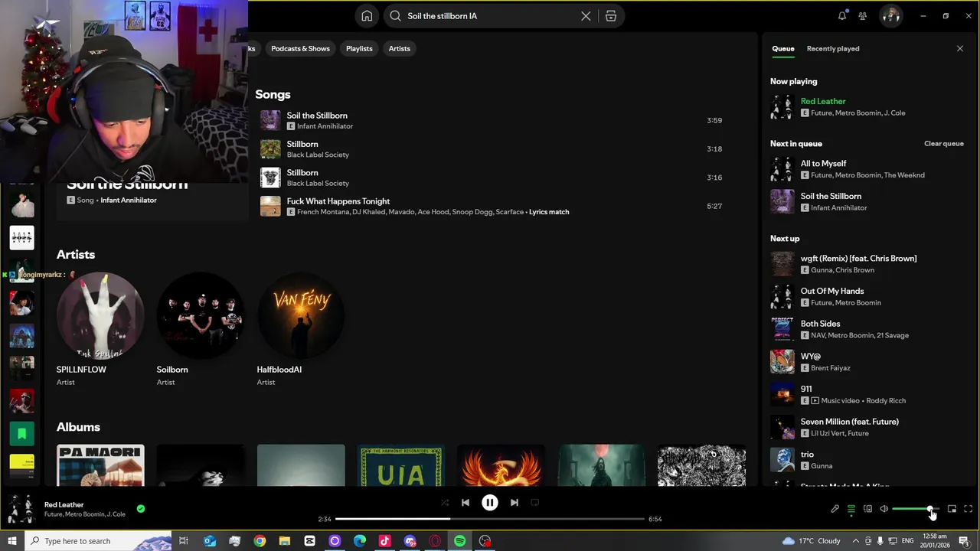This screenshot has width=980, height=551.
Task: Pause the current song
Action: pos(490,503)
